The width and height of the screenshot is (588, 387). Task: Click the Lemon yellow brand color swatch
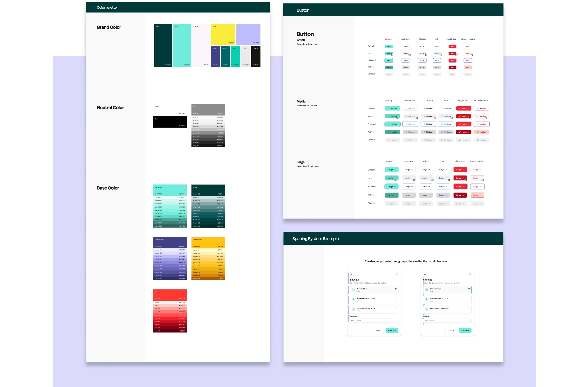(x=223, y=34)
